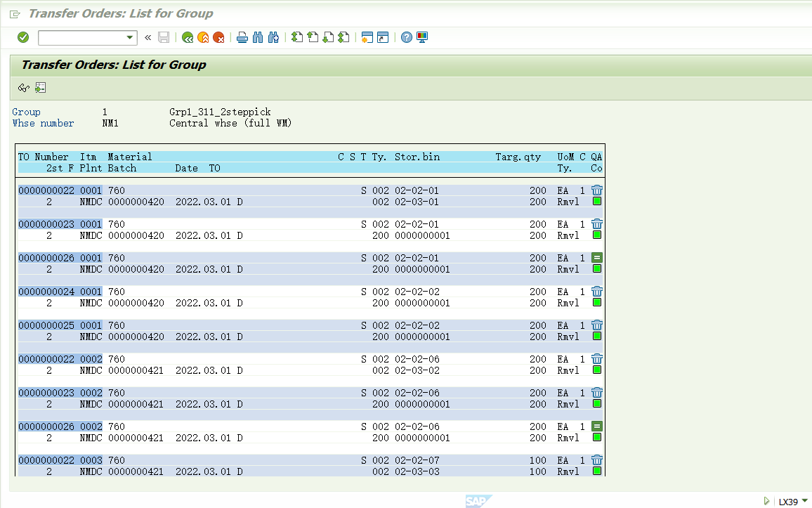The height and width of the screenshot is (508, 812).
Task: Open the LX39 transaction code dropdown
Action: pos(805,500)
